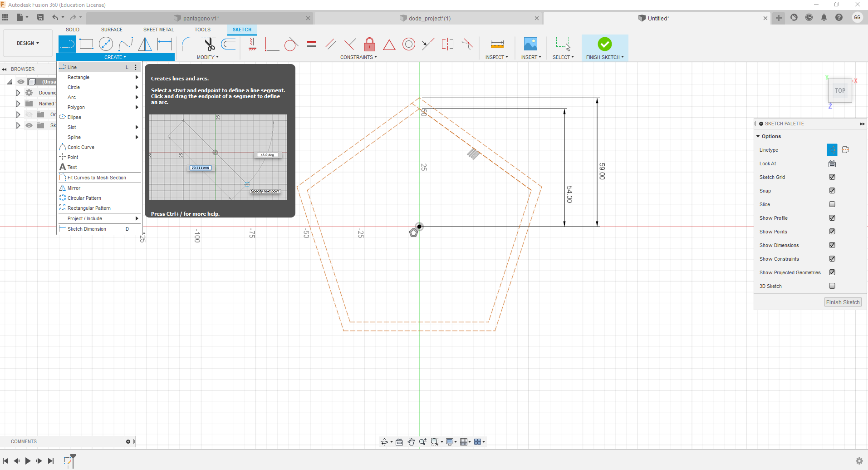This screenshot has width=868, height=470.
Task: Apply the Concentric constraint icon
Action: click(409, 44)
